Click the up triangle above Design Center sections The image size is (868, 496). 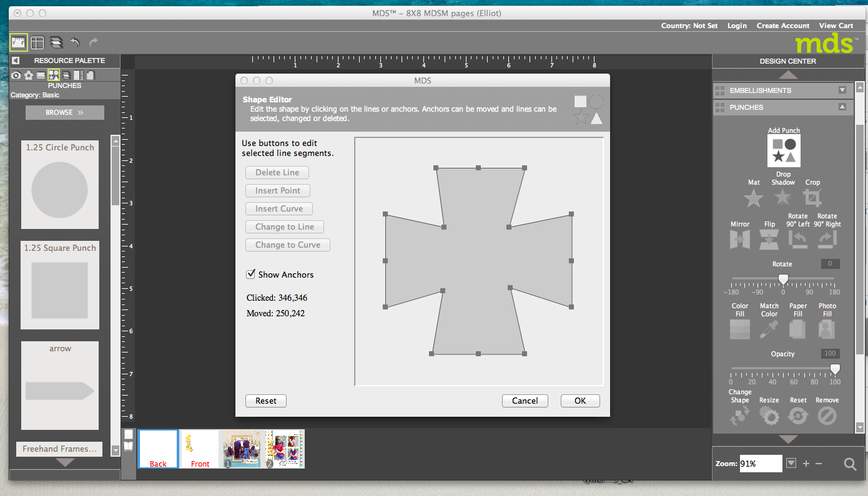pyautogui.click(x=788, y=75)
